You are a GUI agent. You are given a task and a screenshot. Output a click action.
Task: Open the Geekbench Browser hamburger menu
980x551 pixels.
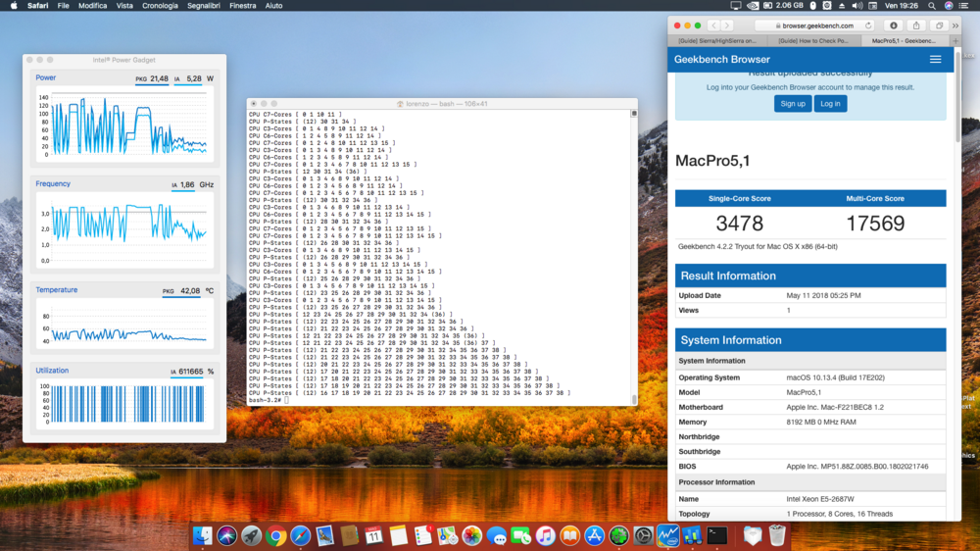coord(935,60)
